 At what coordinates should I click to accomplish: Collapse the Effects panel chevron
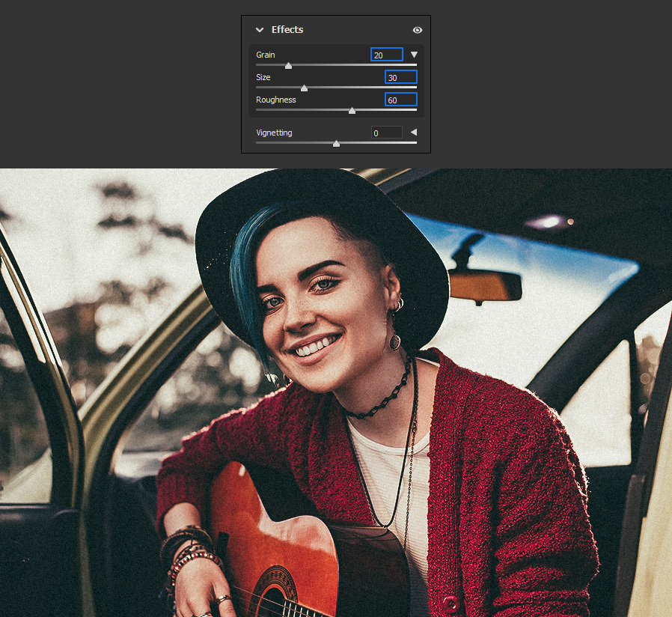pos(259,30)
